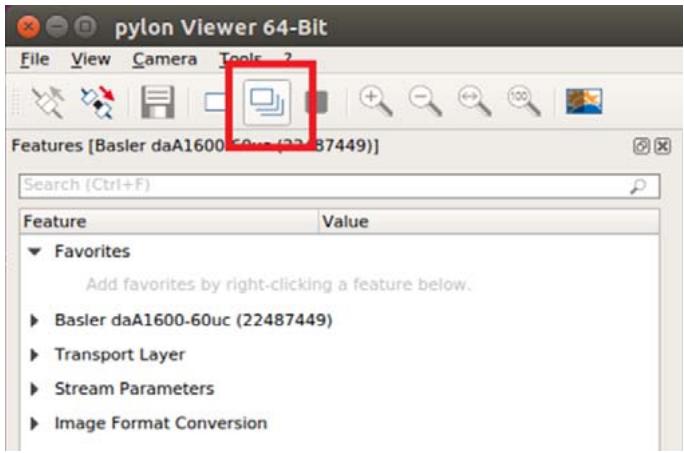This screenshot has width=684, height=453.
Task: Click the Features panel float button
Action: pos(641,146)
